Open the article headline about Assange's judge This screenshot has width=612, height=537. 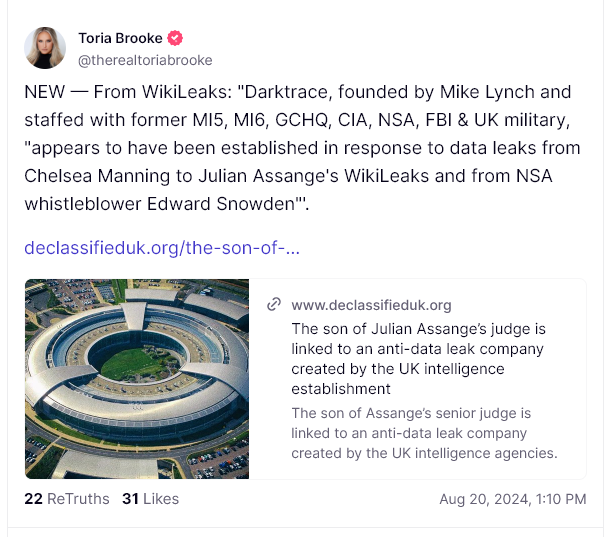[417, 359]
